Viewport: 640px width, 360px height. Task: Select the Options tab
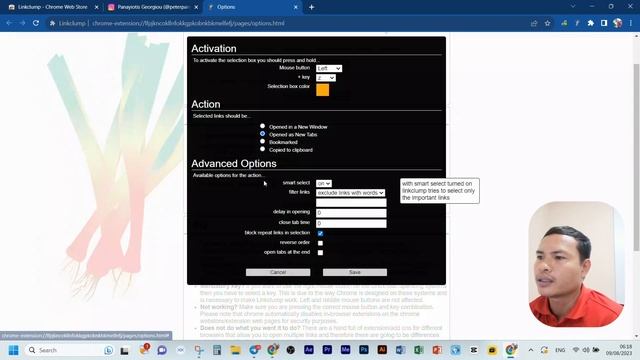point(253,7)
